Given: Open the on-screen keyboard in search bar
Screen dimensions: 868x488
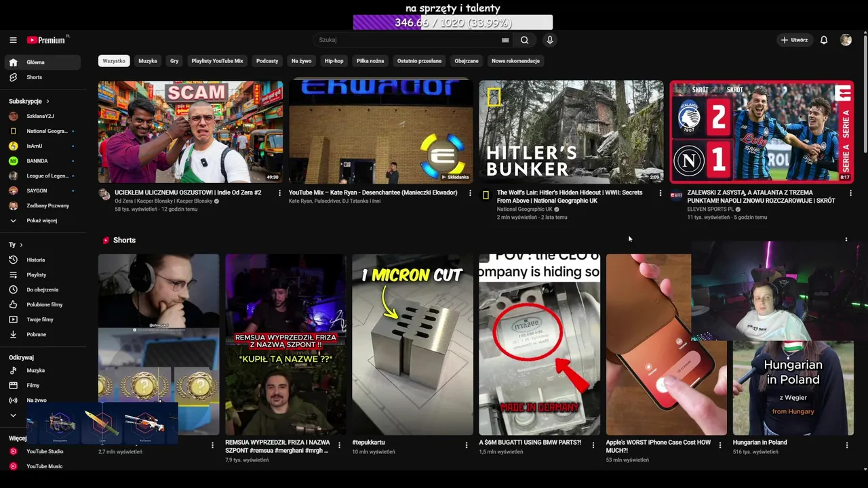Looking at the screenshot, I should (x=505, y=40).
